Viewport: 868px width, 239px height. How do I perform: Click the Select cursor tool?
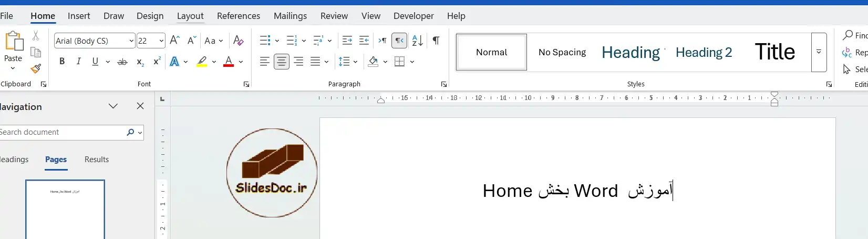(x=846, y=69)
